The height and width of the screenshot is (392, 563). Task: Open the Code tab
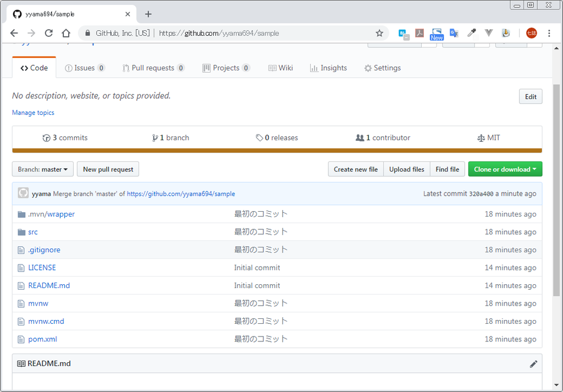pyautogui.click(x=34, y=68)
